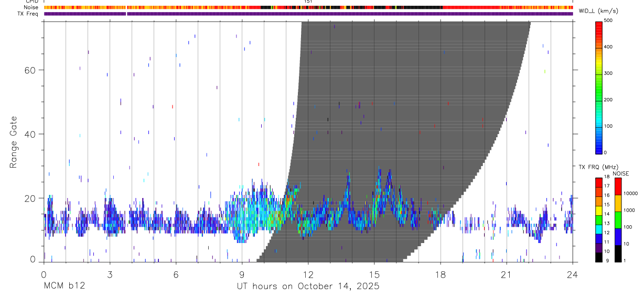
Task: Click the cyan 12–13 MHz TX FRQ swatch
Action: pyautogui.click(x=598, y=228)
